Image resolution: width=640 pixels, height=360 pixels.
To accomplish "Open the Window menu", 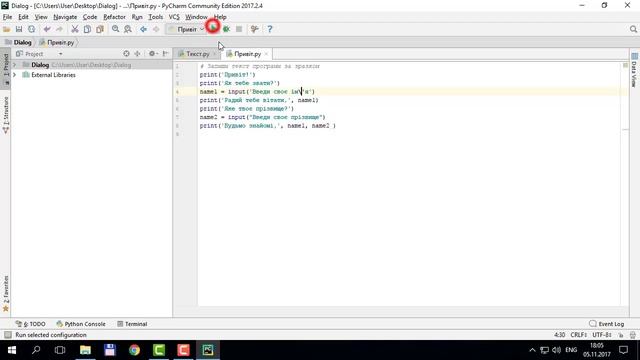I will (x=196, y=17).
